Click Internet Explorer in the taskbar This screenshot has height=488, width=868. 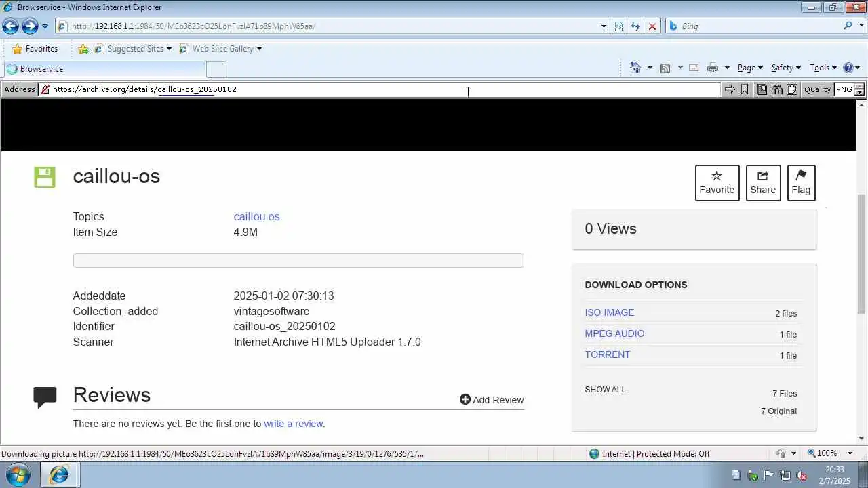(59, 475)
